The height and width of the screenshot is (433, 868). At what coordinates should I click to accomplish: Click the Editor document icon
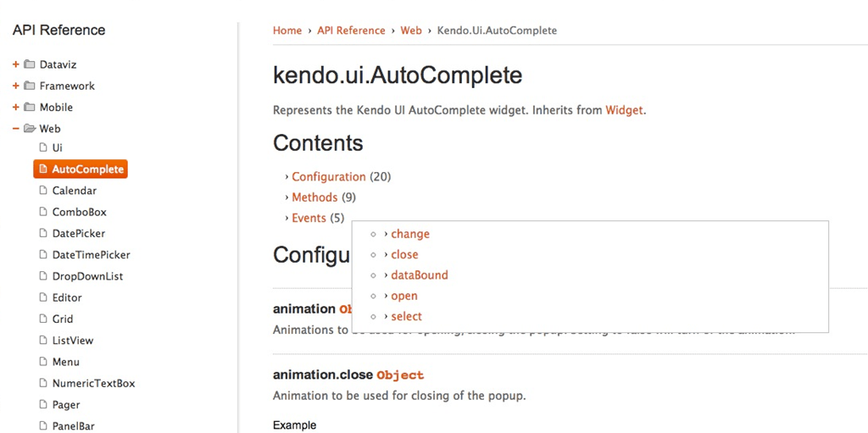tap(43, 297)
